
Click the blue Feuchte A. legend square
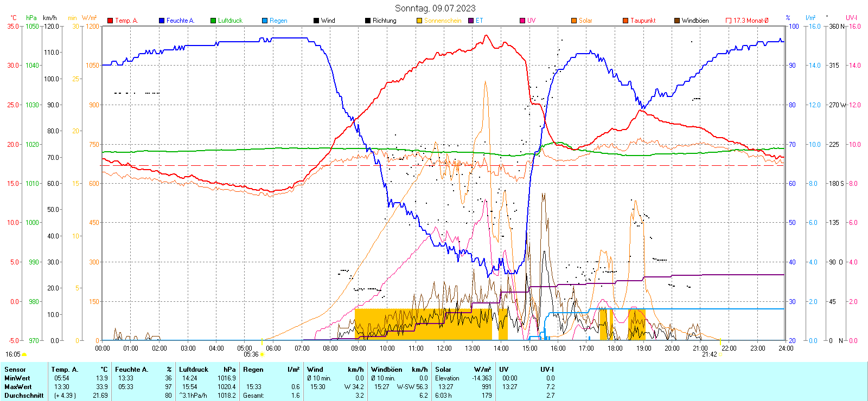[x=162, y=21]
